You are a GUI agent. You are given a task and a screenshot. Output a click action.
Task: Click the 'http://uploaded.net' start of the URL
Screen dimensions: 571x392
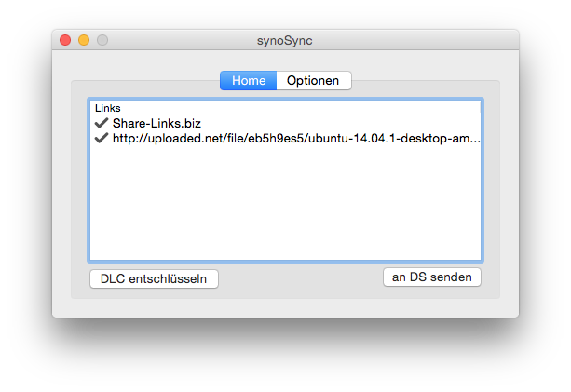(x=169, y=139)
